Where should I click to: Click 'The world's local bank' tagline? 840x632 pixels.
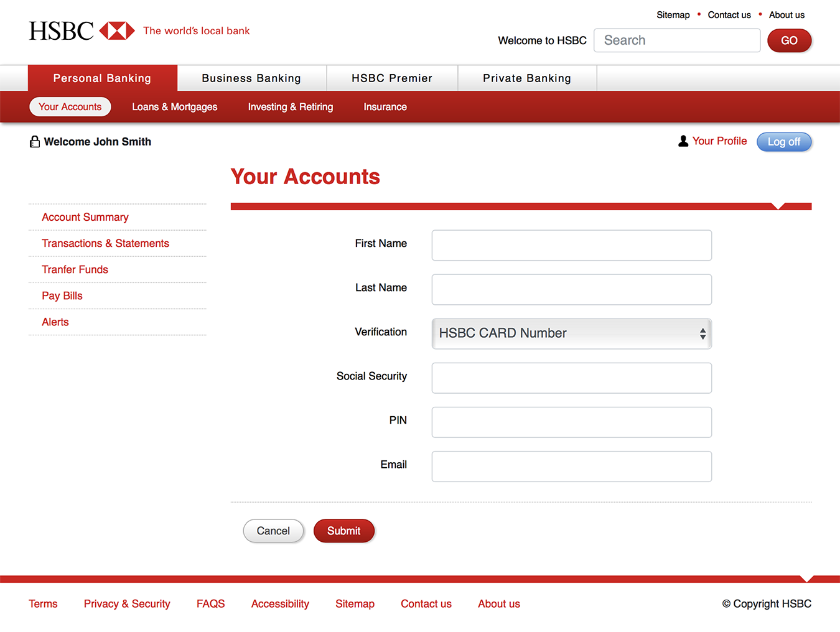click(x=197, y=30)
